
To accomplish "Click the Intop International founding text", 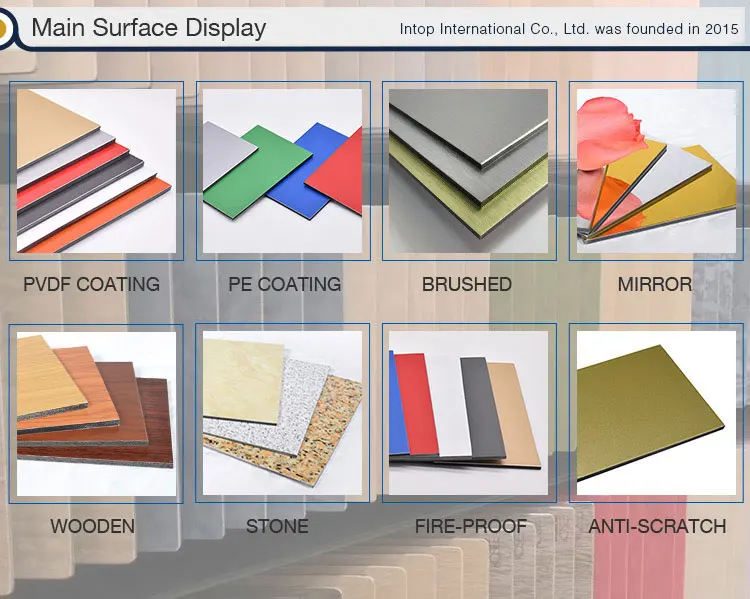I will [568, 29].
